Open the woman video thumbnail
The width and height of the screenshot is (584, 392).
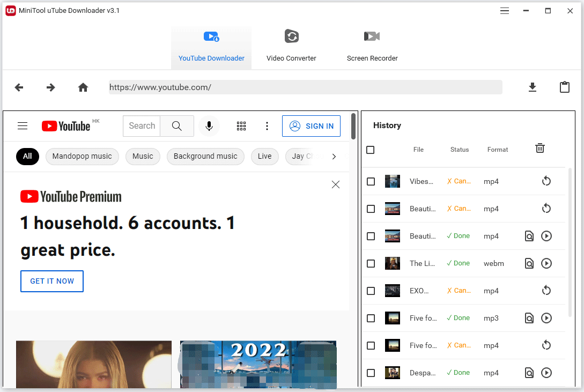click(94, 365)
